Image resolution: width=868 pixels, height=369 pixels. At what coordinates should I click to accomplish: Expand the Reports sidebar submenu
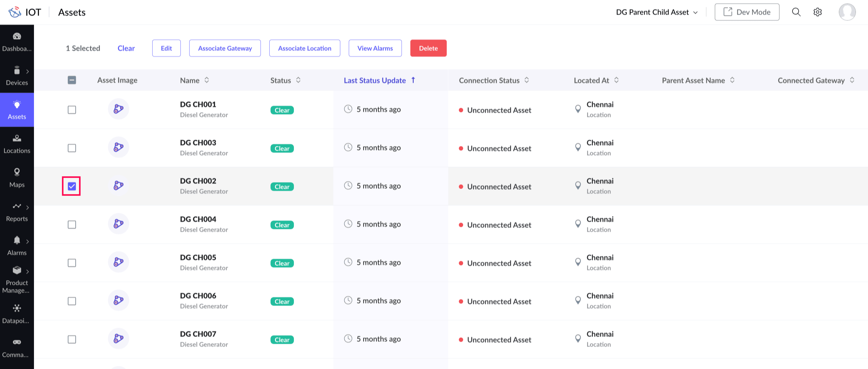[x=27, y=207]
